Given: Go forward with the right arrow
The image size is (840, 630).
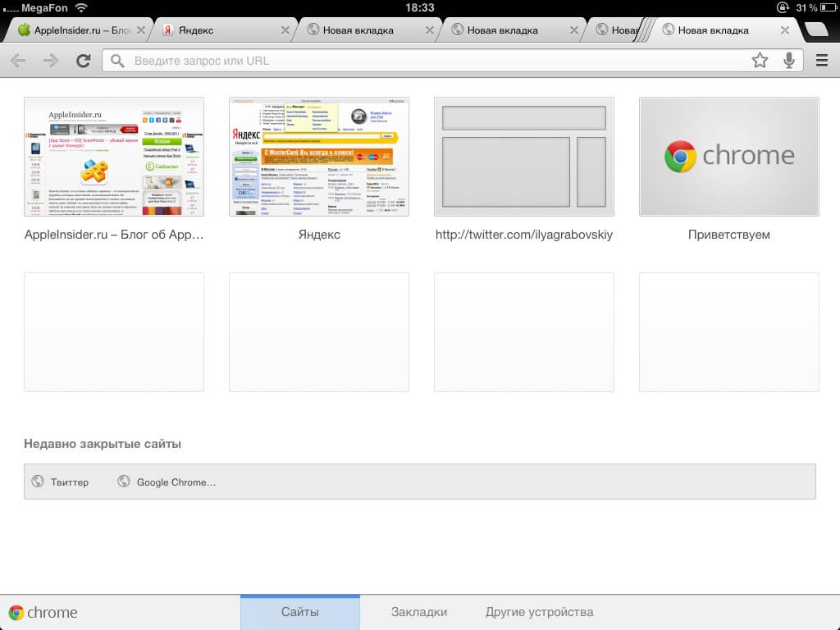Looking at the screenshot, I should 50,61.
